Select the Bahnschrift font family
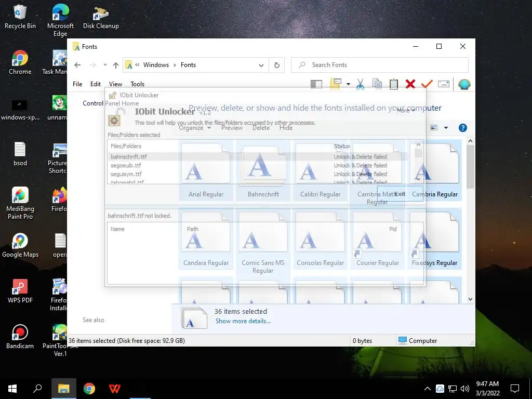 (263, 170)
